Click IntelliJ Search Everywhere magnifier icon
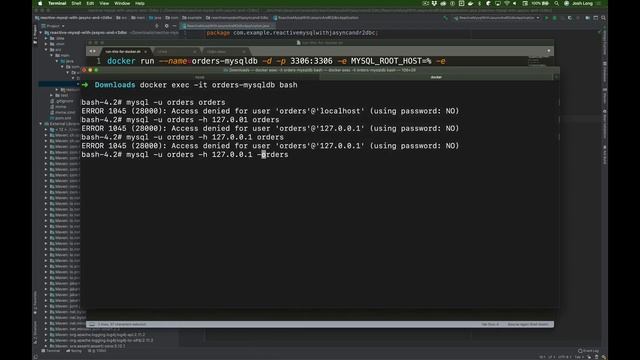 coord(603,18)
